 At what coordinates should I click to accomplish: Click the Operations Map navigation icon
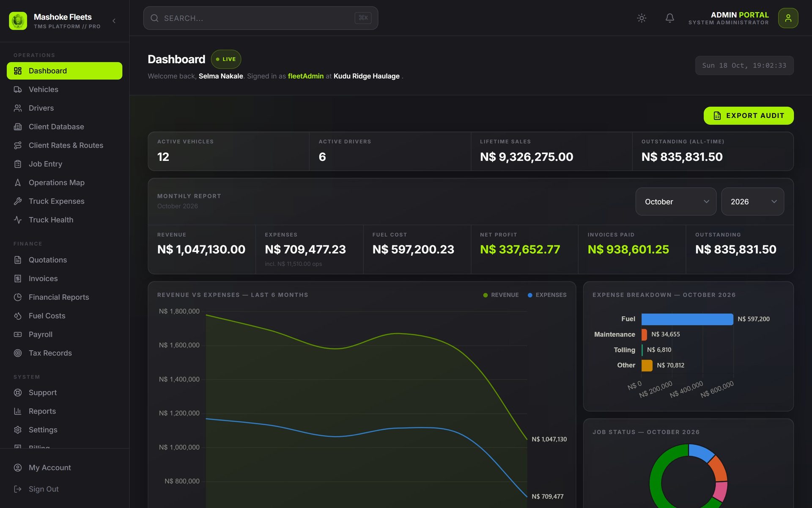pyautogui.click(x=18, y=182)
